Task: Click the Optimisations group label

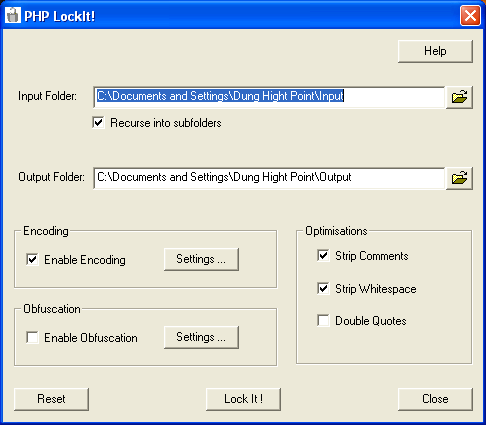Action: coord(336,231)
